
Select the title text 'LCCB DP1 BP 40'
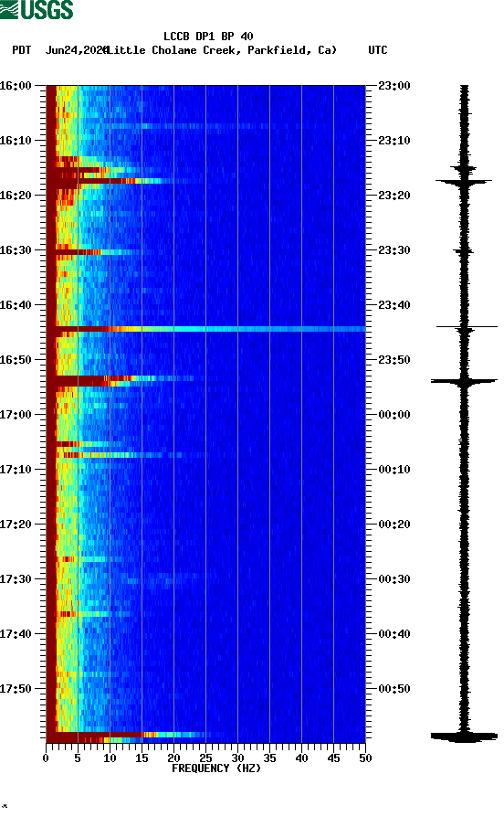208,37
